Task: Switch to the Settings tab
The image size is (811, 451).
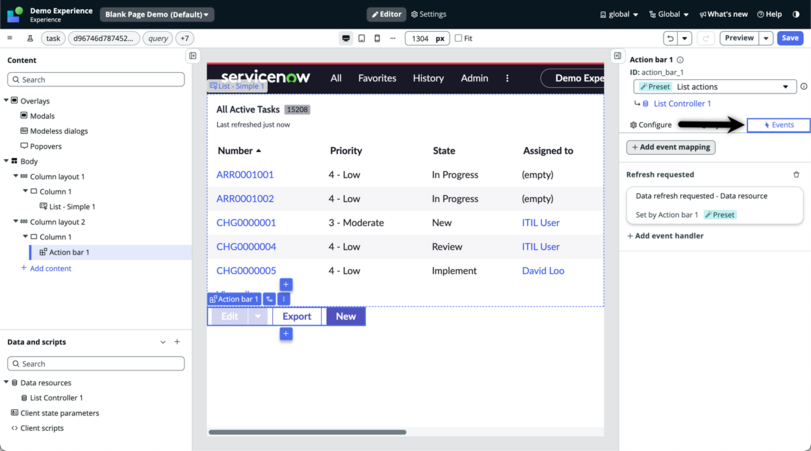Action: (x=429, y=14)
